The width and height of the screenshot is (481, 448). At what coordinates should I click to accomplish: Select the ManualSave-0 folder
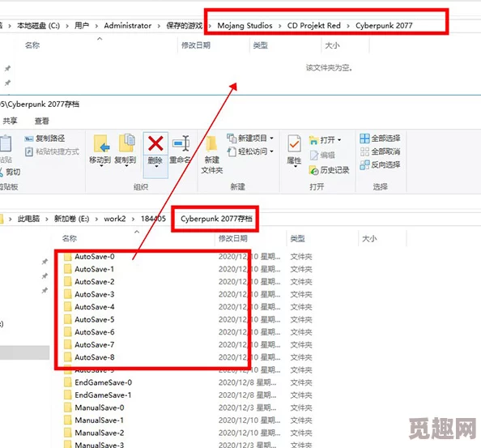pyautogui.click(x=100, y=407)
